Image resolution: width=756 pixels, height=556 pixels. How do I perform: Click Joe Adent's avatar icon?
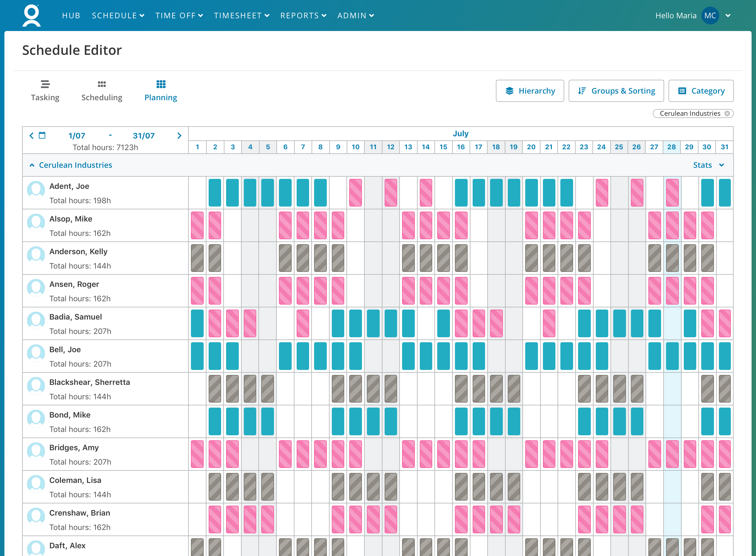click(x=36, y=190)
